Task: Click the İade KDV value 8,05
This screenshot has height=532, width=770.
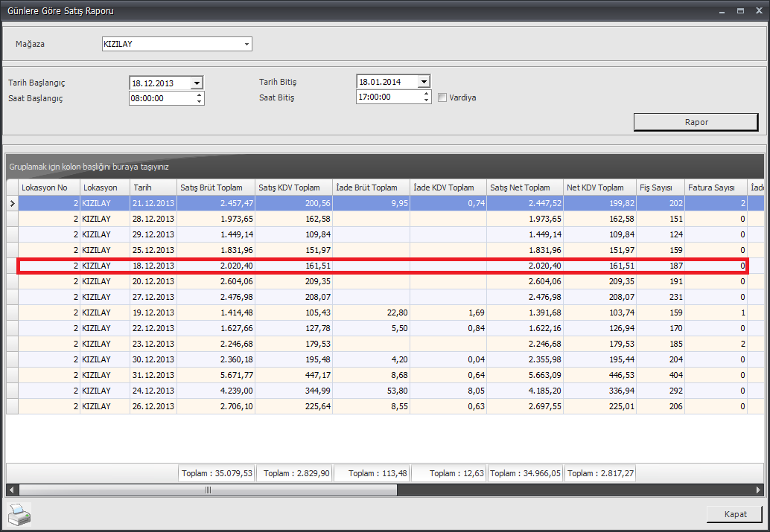Action: pyautogui.click(x=448, y=391)
